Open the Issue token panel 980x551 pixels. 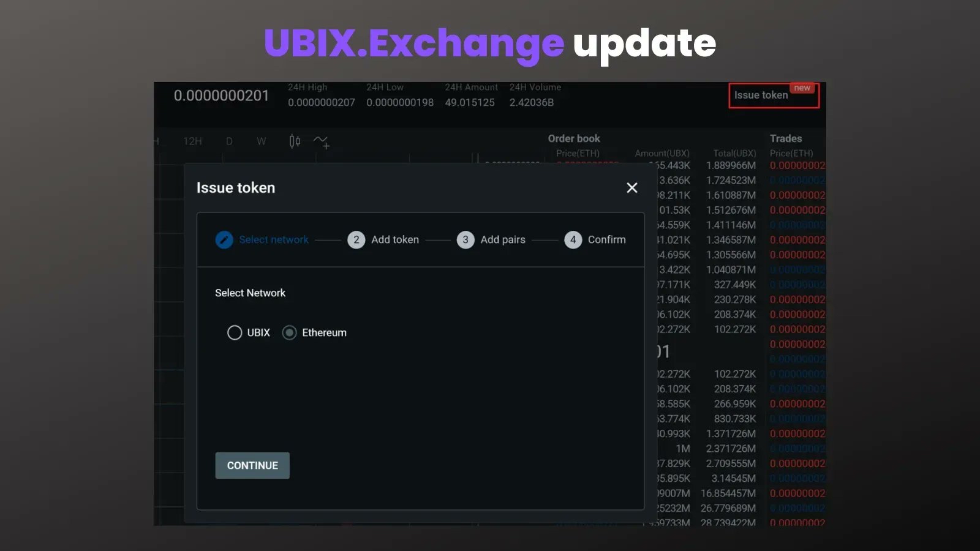[x=761, y=95]
